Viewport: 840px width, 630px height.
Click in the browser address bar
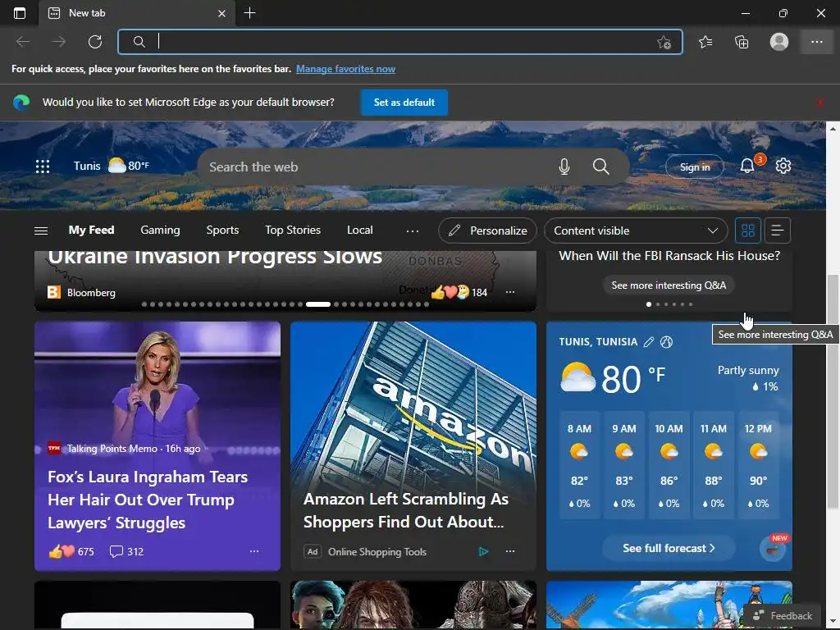[400, 42]
